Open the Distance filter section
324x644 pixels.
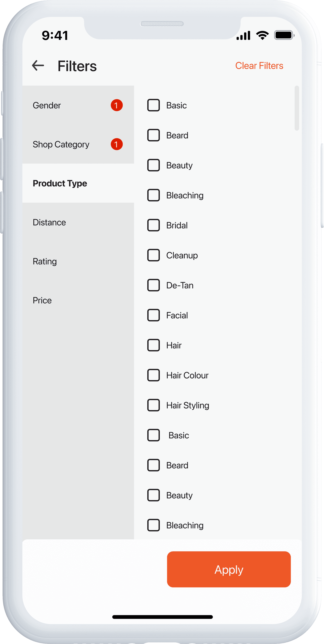coord(49,222)
